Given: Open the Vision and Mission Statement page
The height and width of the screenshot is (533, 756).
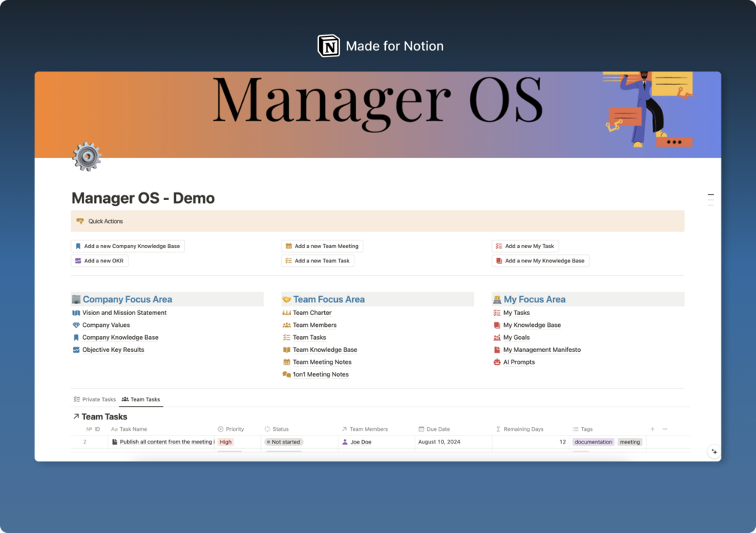Looking at the screenshot, I should tap(124, 313).
